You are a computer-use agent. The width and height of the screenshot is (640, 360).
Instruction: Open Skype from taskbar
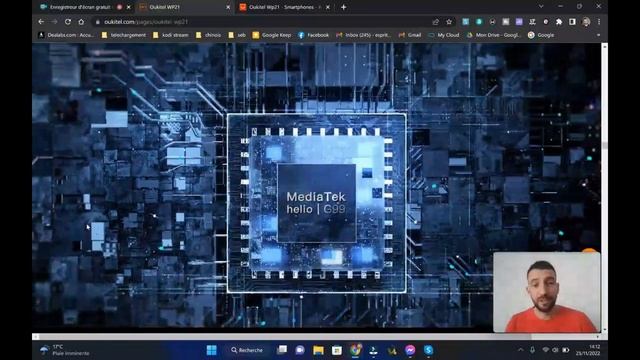tap(428, 350)
